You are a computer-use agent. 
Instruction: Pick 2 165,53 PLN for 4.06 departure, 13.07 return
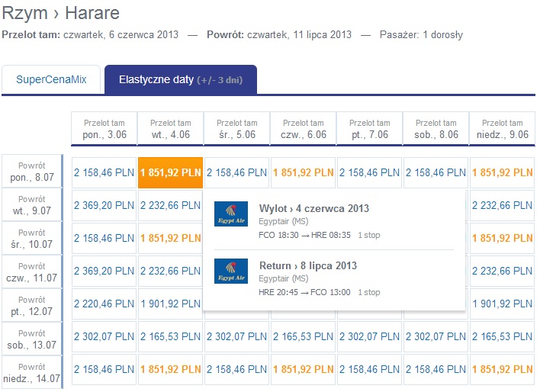point(171,336)
